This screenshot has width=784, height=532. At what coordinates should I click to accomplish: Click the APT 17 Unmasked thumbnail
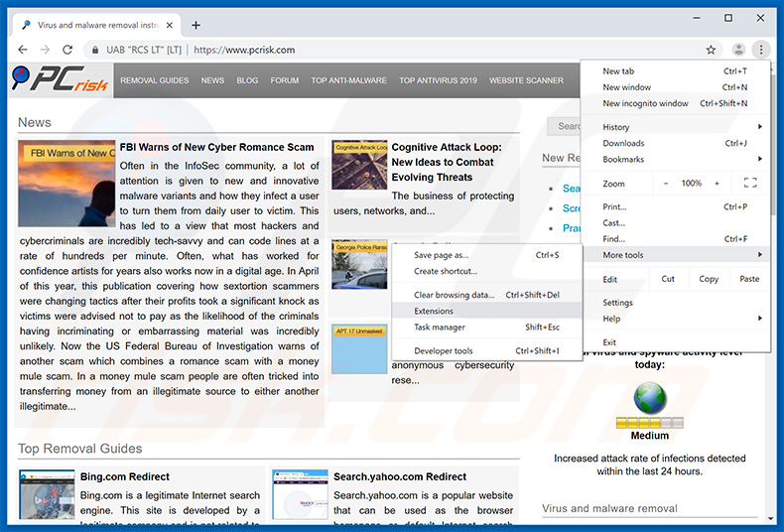(359, 349)
